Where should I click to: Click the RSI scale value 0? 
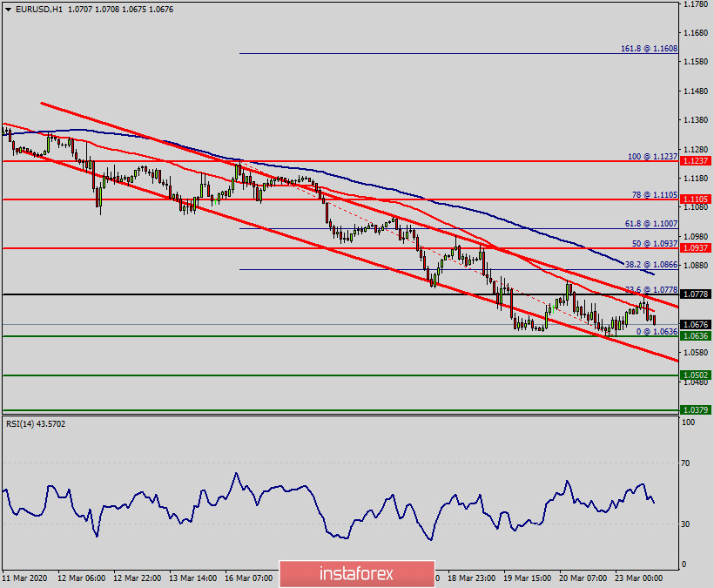(684, 564)
